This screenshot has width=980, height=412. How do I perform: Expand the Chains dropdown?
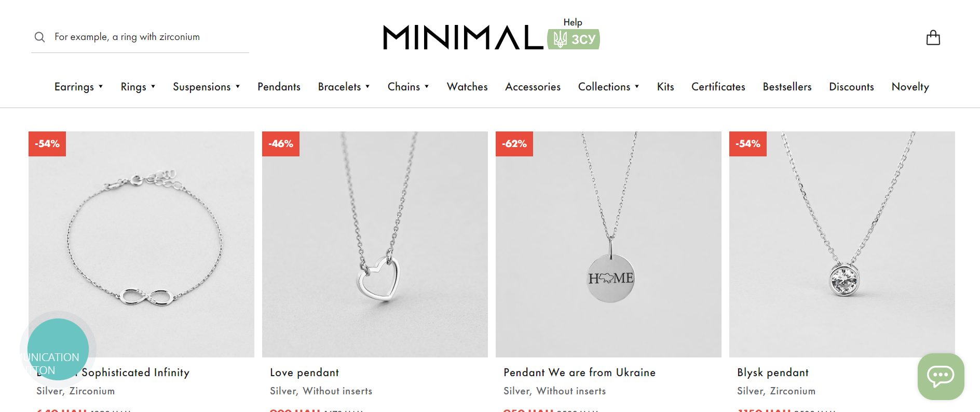[409, 87]
